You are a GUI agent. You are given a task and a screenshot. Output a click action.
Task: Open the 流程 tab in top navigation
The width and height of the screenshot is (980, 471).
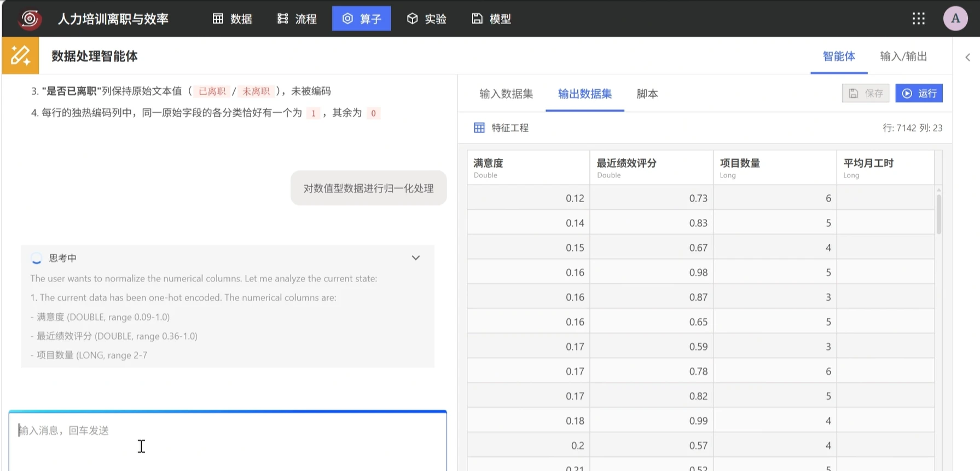pos(297,19)
